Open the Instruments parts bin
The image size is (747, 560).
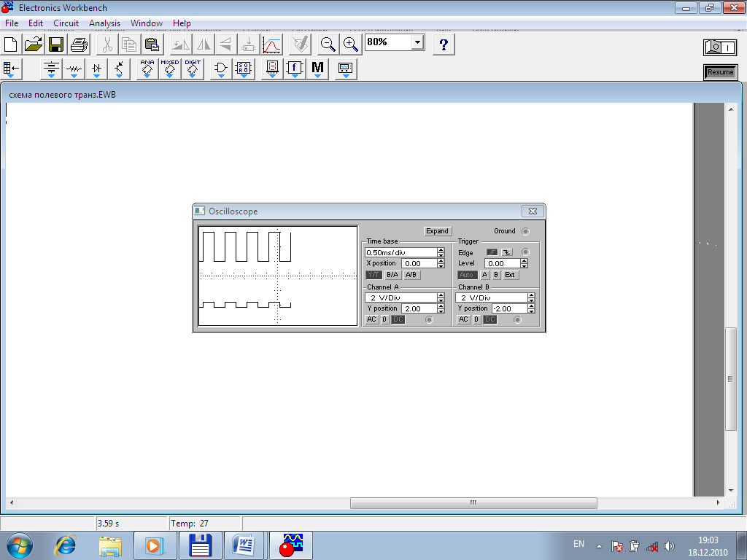[346, 69]
